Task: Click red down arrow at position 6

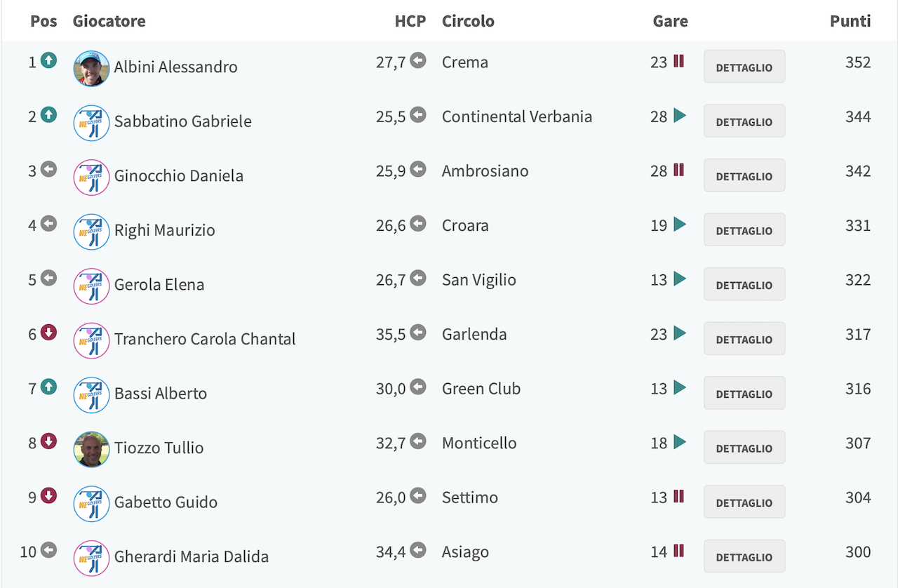Action: [x=48, y=333]
